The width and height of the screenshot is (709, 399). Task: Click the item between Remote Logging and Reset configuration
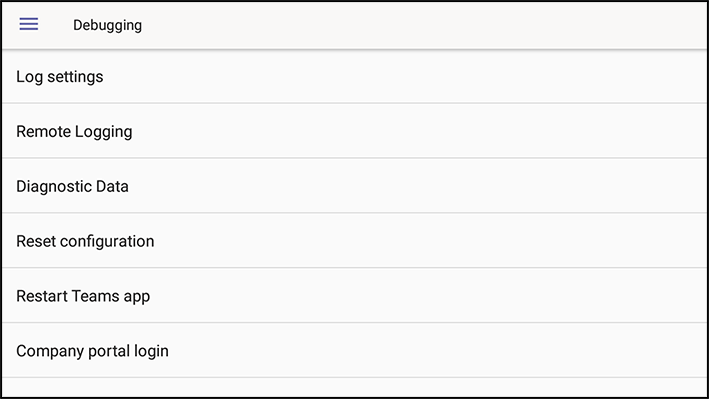354,186
